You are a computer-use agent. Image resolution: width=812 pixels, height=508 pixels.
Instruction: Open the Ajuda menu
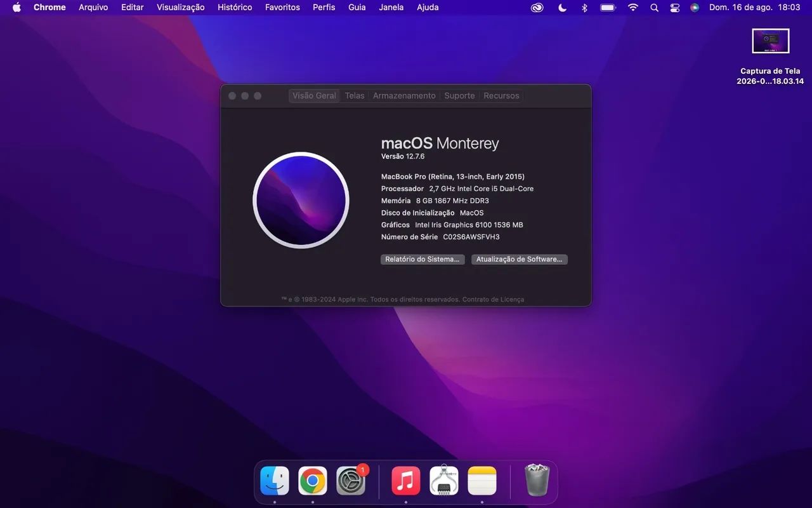click(x=428, y=8)
